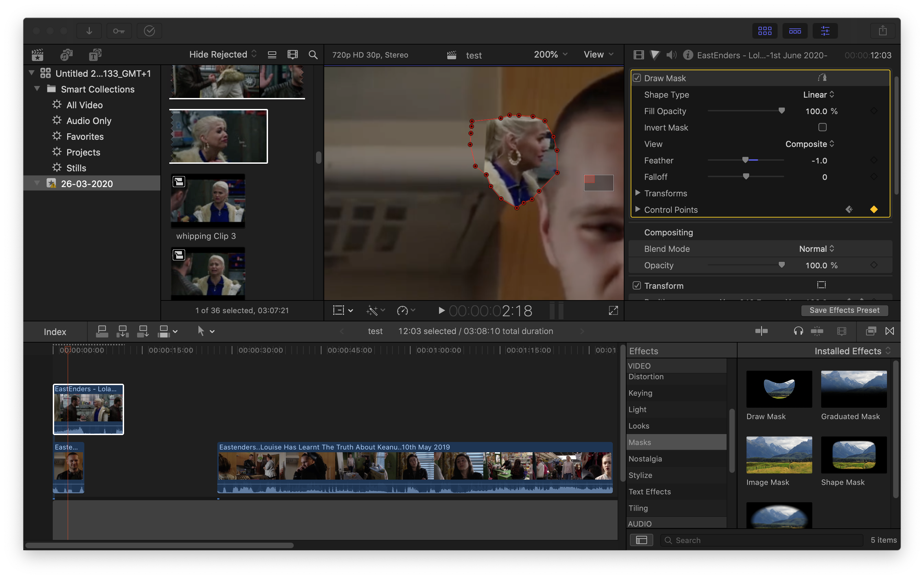
Task: Click the Share export icon
Action: click(883, 31)
